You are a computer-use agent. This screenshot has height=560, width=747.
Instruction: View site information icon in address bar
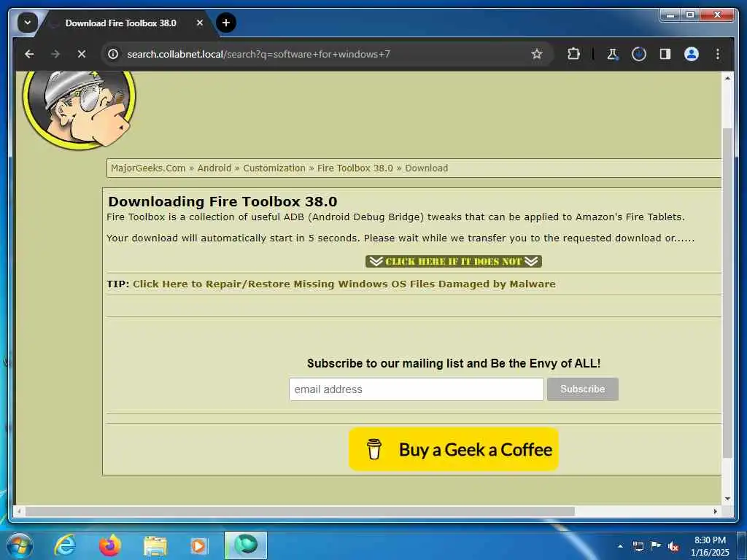point(113,54)
